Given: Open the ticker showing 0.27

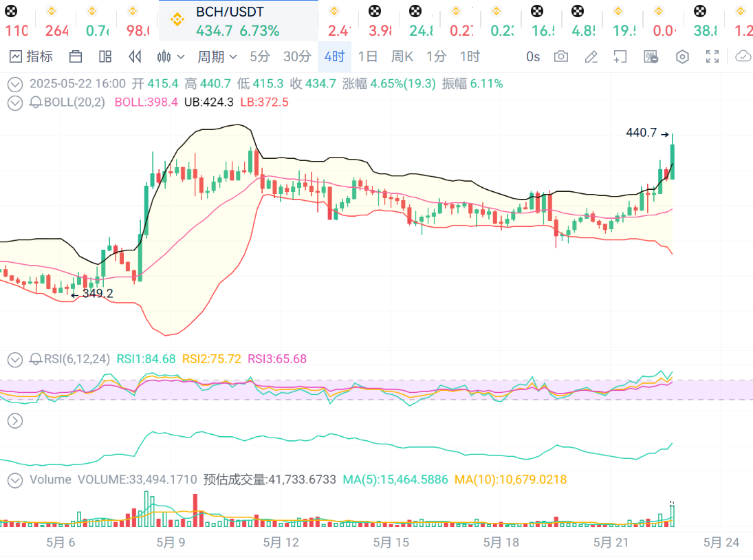Looking at the screenshot, I should [459, 21].
